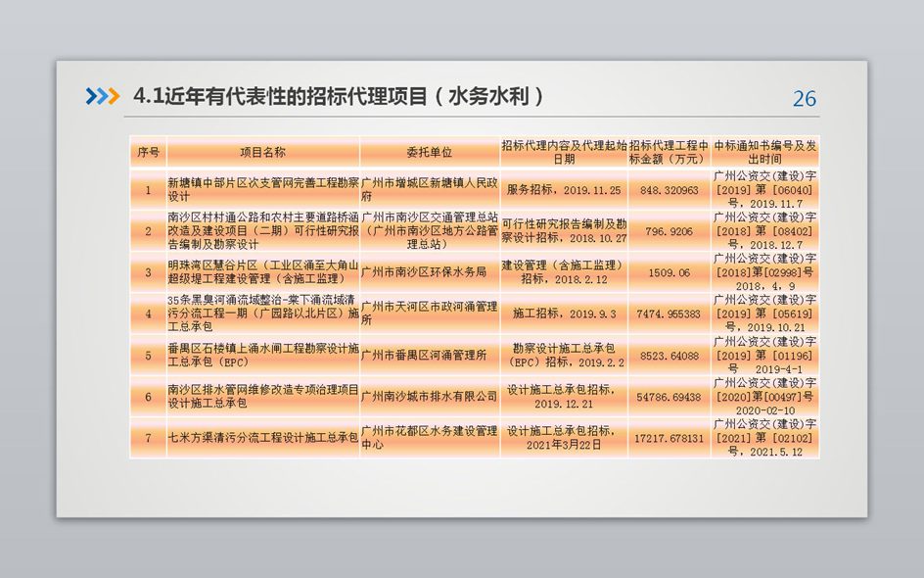Click the amount cell '54786.69438'
The height and width of the screenshot is (578, 924).
(x=669, y=397)
